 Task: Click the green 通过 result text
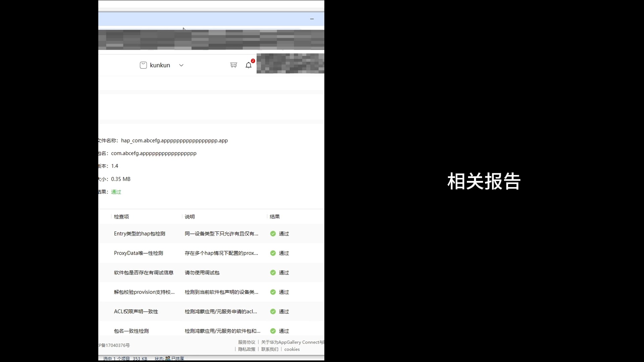pyautogui.click(x=116, y=192)
